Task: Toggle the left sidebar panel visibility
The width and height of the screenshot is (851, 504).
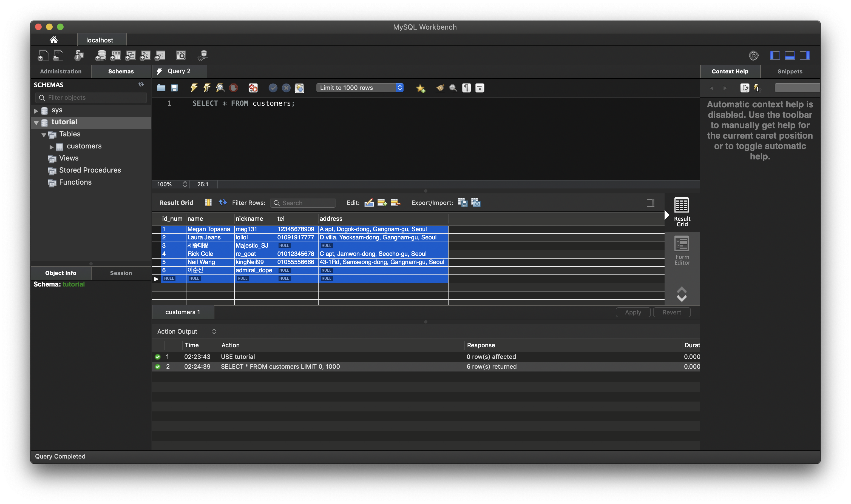Action: tap(775, 55)
